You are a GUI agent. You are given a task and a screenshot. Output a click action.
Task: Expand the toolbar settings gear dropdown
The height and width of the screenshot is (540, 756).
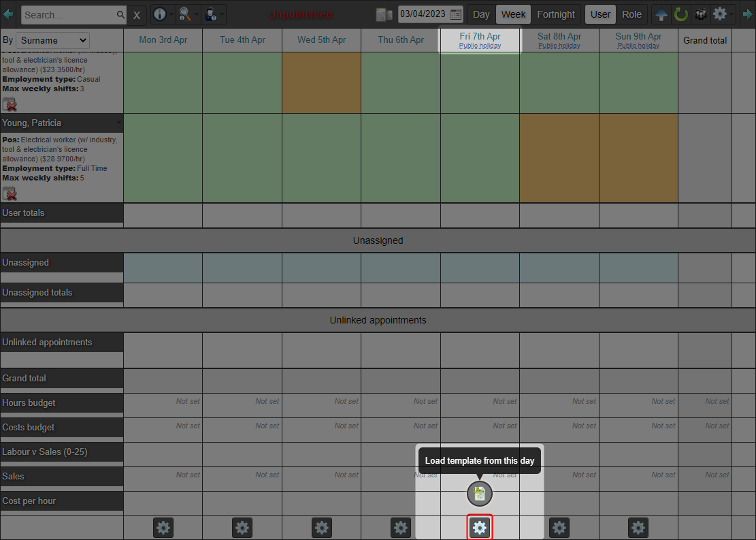tap(722, 14)
